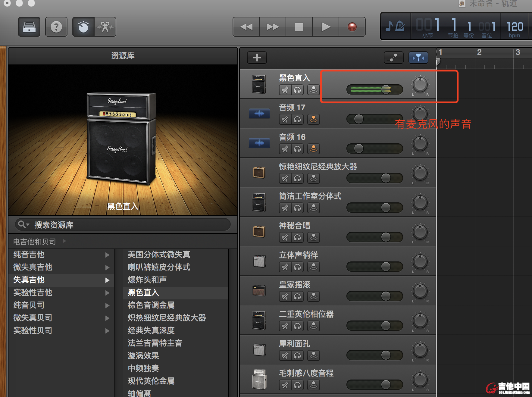
Task: Solo the 音频 16 track
Action: (x=297, y=149)
